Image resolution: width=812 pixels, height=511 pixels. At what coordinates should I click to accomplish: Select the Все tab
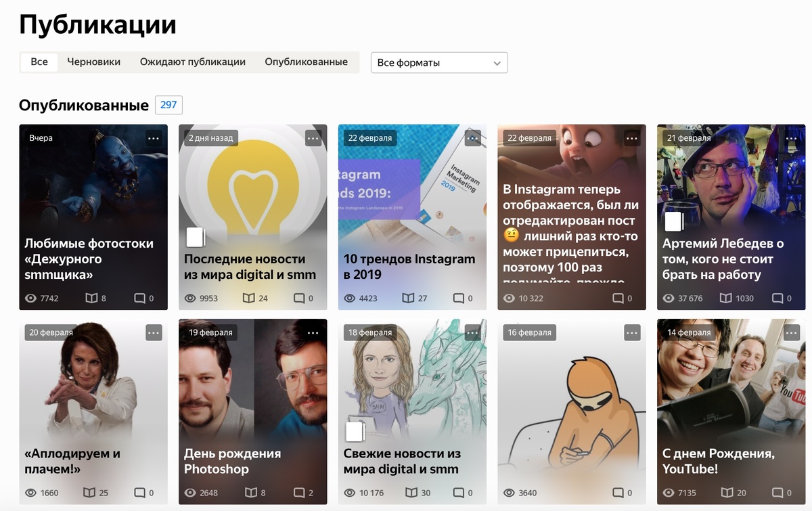pyautogui.click(x=39, y=62)
